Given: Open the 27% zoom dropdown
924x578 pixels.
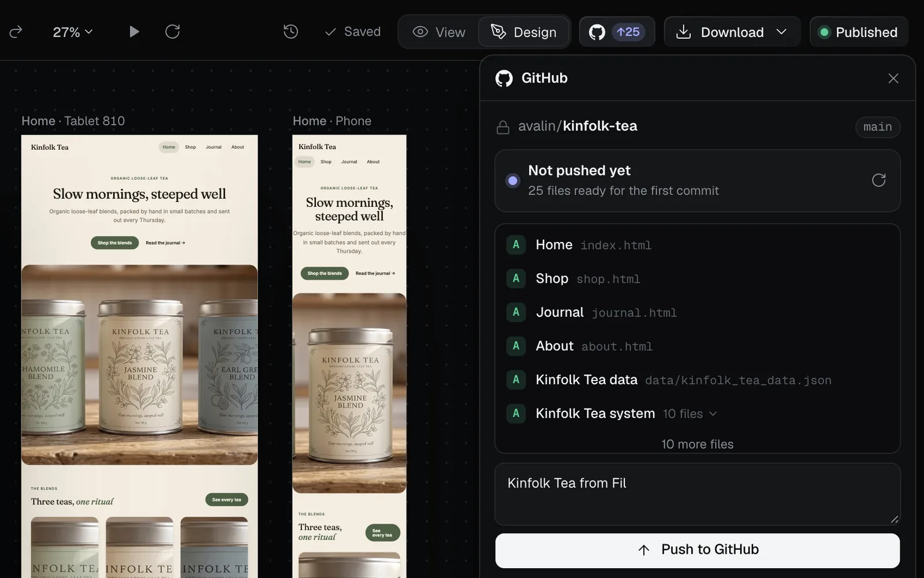Looking at the screenshot, I should point(73,32).
